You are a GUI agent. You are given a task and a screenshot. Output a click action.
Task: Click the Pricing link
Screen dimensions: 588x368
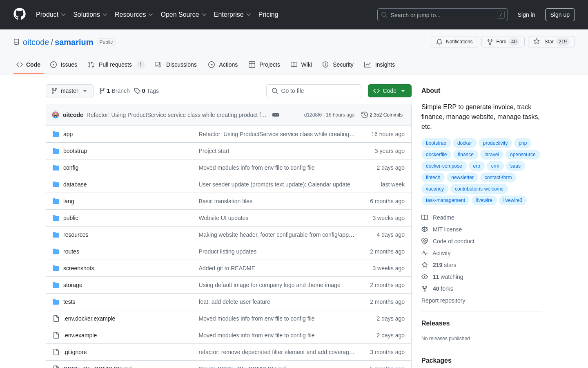(x=268, y=15)
